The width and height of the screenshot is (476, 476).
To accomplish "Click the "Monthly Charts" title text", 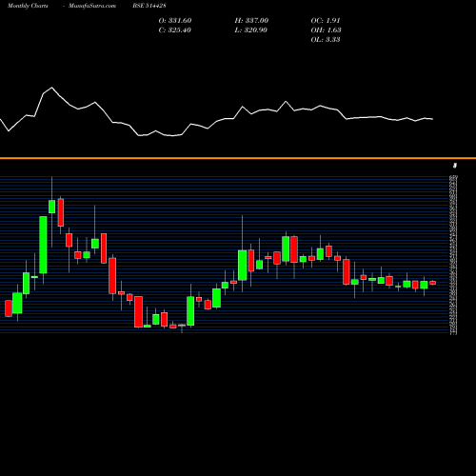I will pyautogui.click(x=28, y=6).
